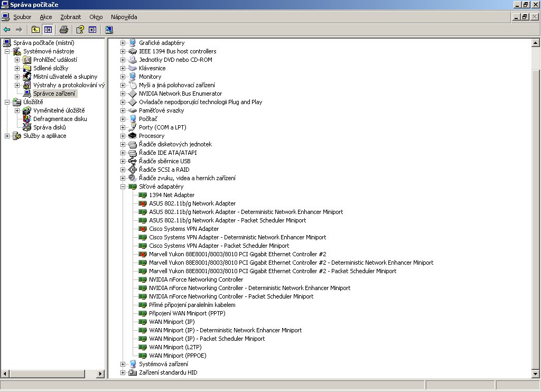Open the Zobrazit menu

70,17
